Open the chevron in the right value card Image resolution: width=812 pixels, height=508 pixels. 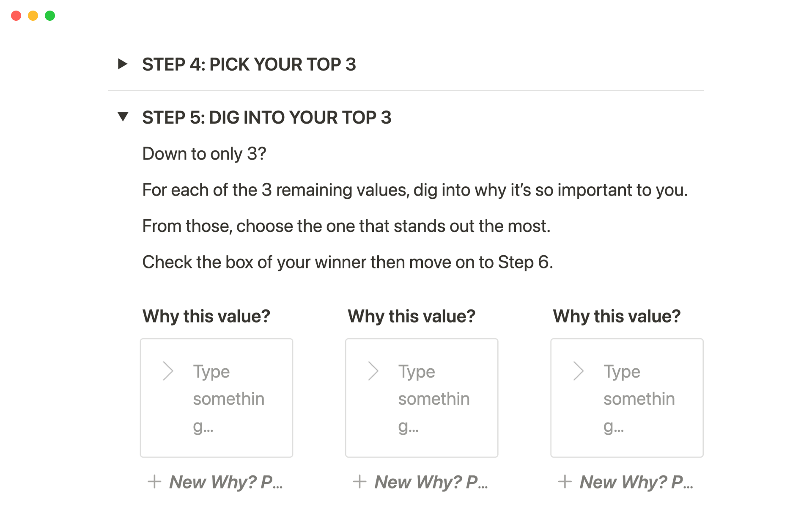coord(578,371)
